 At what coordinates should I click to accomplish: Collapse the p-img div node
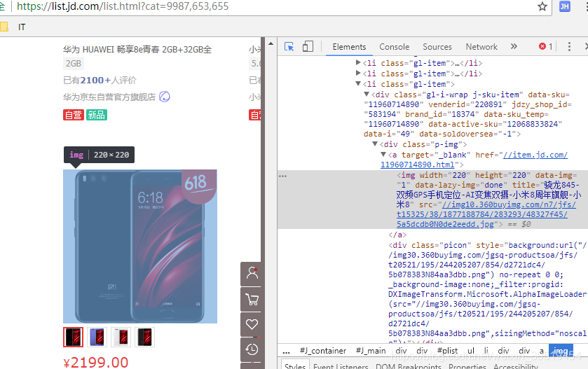[x=375, y=144]
